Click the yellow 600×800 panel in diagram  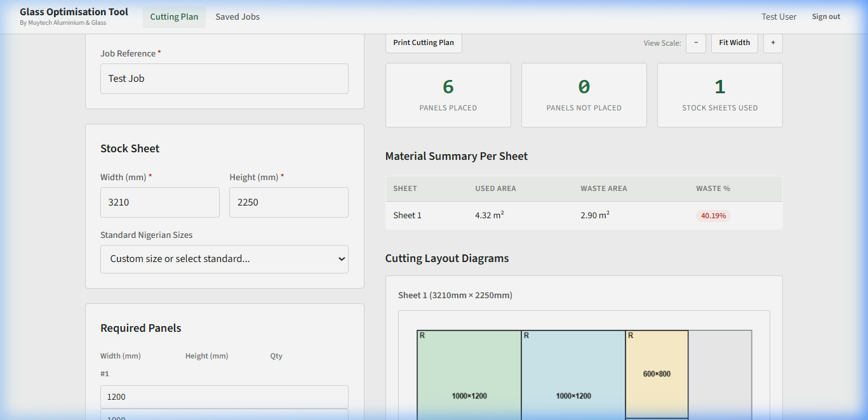click(x=657, y=374)
